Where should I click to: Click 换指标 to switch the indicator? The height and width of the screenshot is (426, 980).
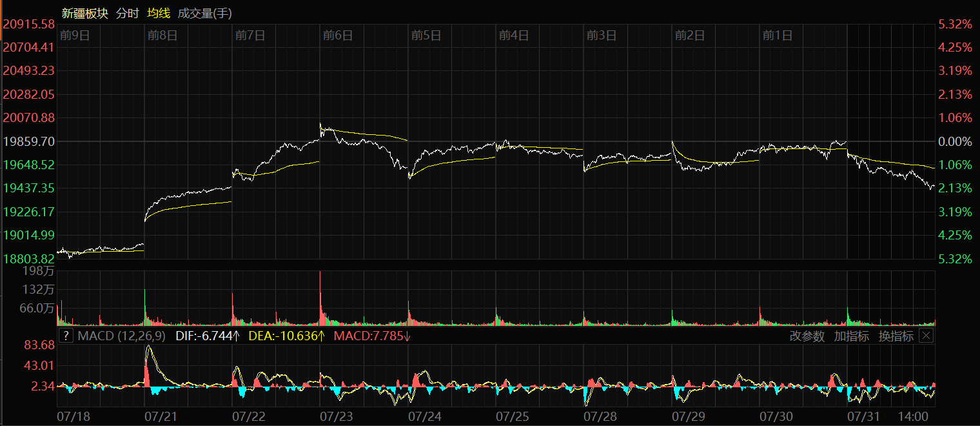point(896,336)
